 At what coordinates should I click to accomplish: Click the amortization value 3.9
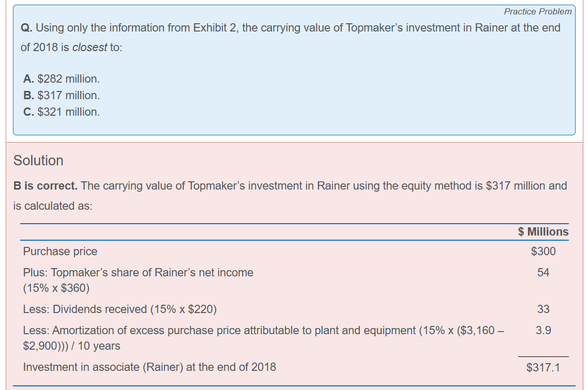point(543,331)
